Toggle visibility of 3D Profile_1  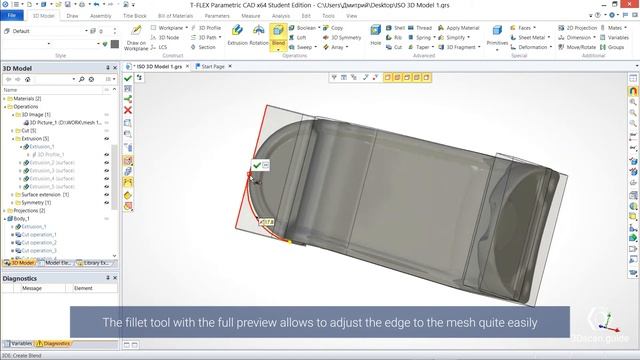click(107, 155)
